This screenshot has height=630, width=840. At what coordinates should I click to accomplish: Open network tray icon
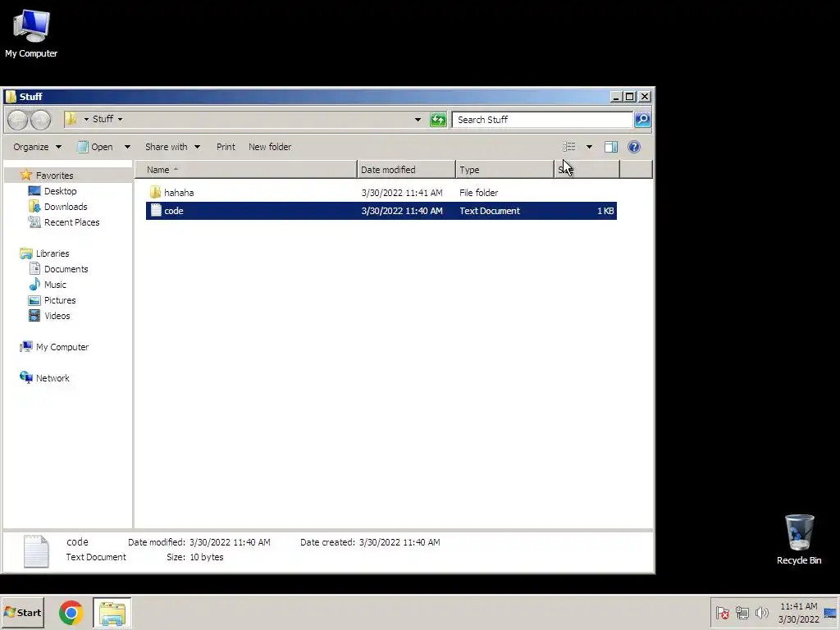coord(742,612)
